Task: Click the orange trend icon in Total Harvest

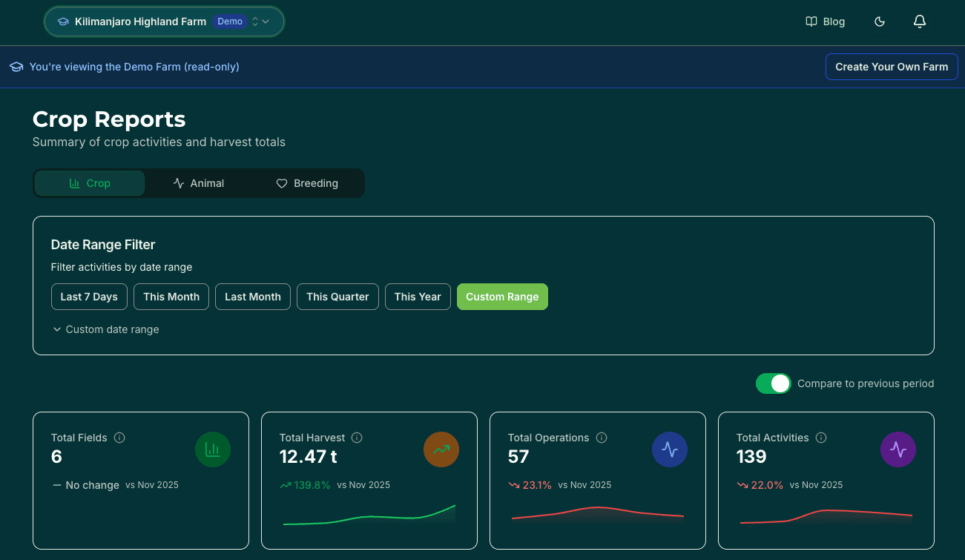Action: [441, 449]
